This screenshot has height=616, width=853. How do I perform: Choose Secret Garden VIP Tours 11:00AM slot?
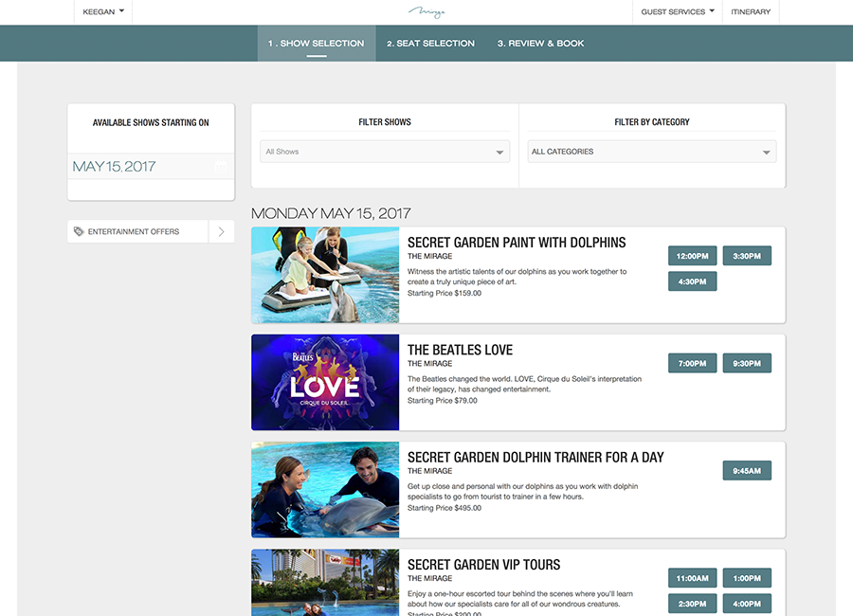[693, 578]
